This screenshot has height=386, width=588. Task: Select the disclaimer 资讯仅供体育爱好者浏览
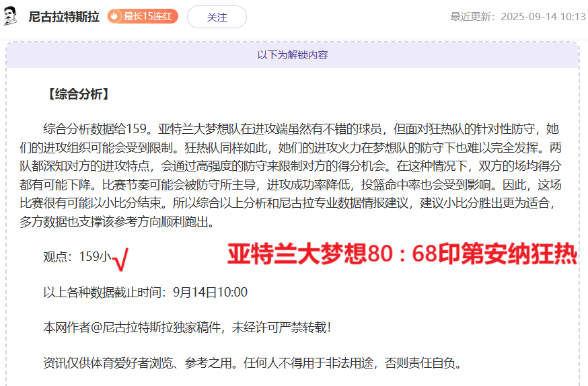pos(253,362)
